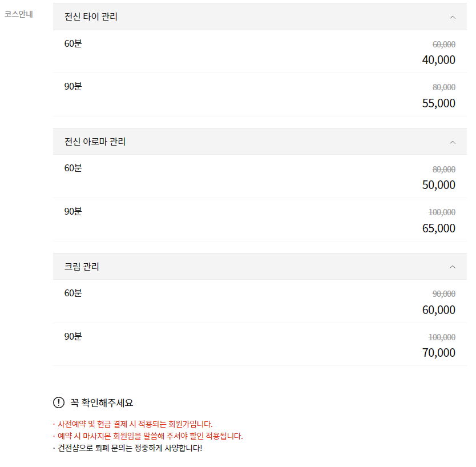Screen dimensions: 476x467
Task: Select 전신 아로마 관리 60분 course
Action: click(73, 168)
